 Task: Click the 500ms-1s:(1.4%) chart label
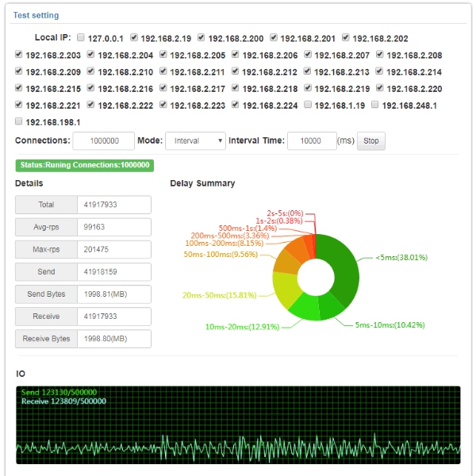248,228
